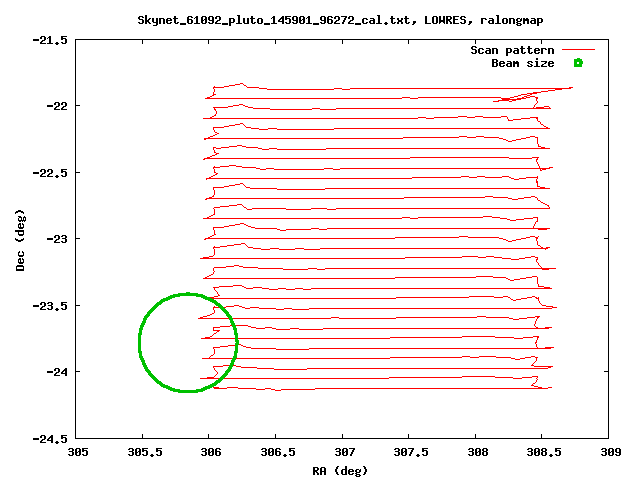The width and height of the screenshot is (640, 480).
Task: Click the 307.5 tick label on RA axis
Action: coord(409,452)
